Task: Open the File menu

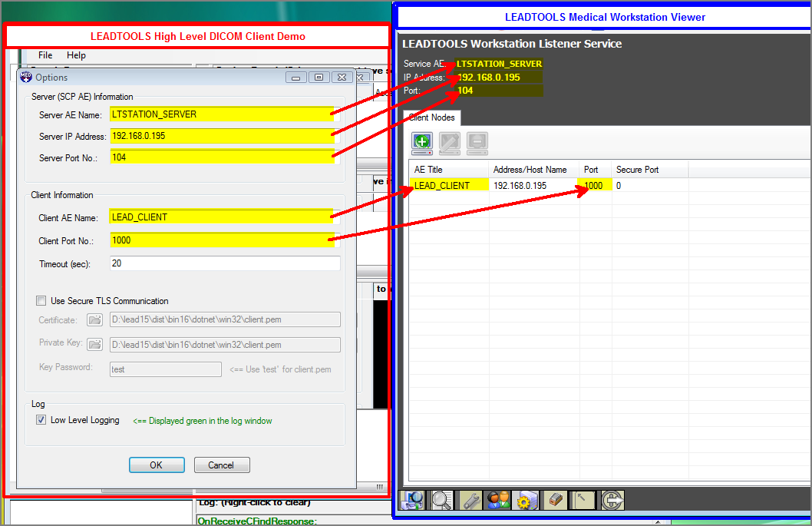Action: (45, 55)
